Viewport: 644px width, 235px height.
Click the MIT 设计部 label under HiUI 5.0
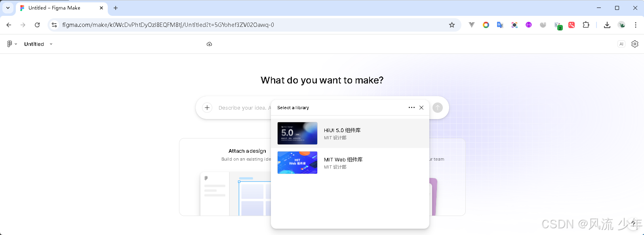[x=335, y=138]
